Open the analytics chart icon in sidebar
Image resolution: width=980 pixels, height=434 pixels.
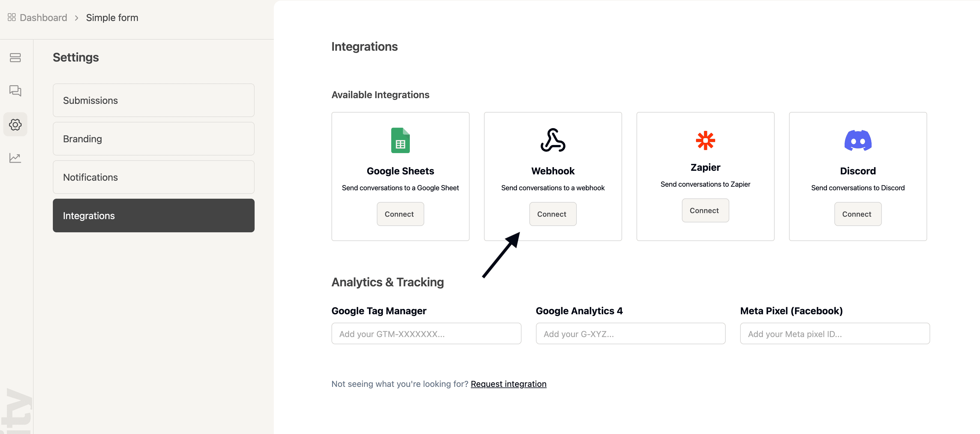tap(15, 158)
